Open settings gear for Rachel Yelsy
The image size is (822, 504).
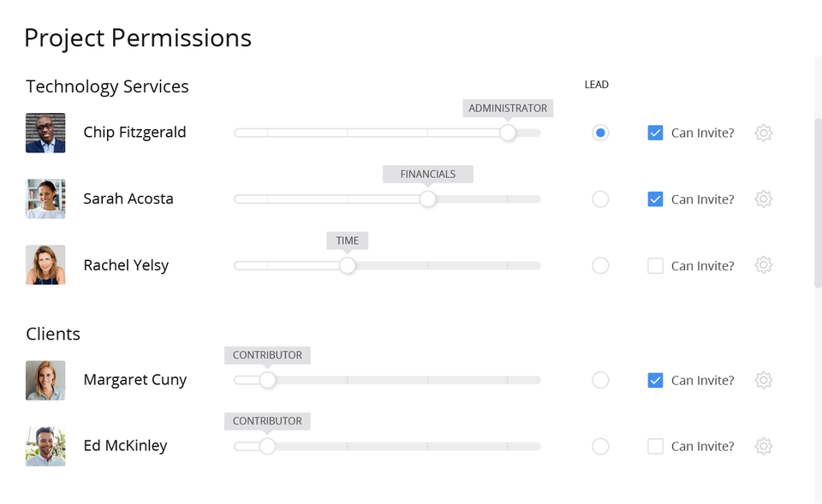(x=763, y=265)
